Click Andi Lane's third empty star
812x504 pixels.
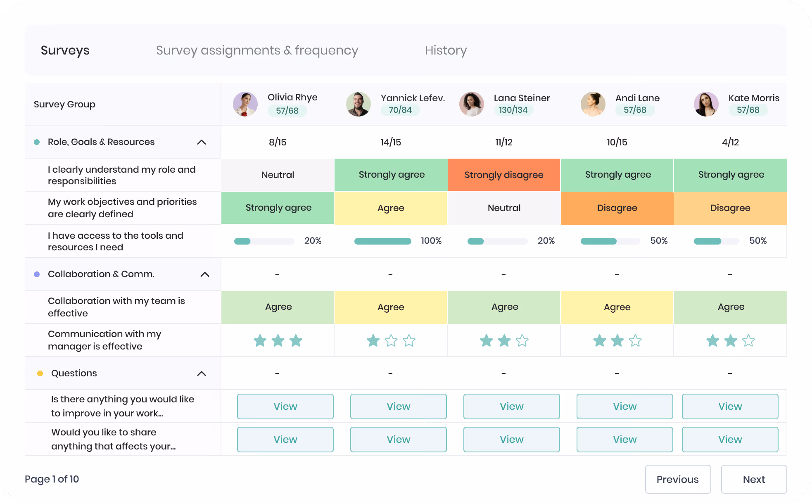click(x=635, y=341)
